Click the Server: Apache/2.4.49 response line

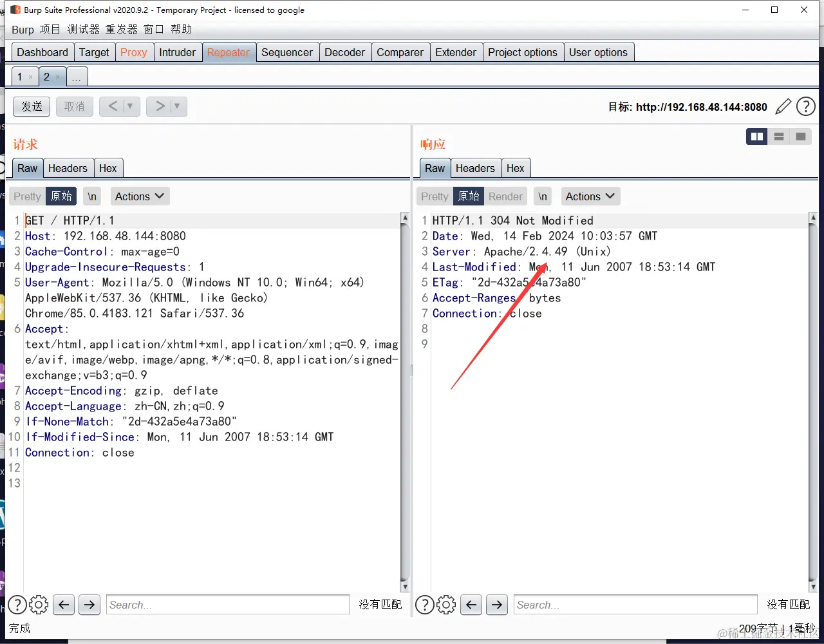click(x=521, y=251)
